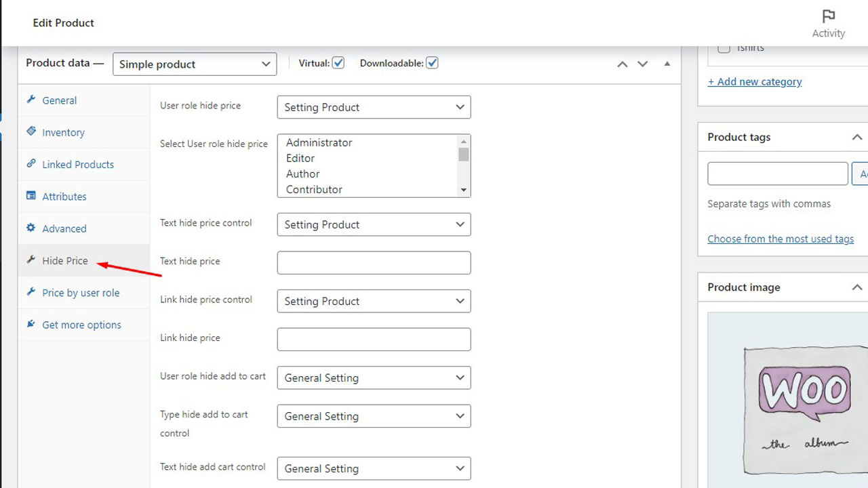Click the Linked Products link icon

pyautogui.click(x=31, y=164)
